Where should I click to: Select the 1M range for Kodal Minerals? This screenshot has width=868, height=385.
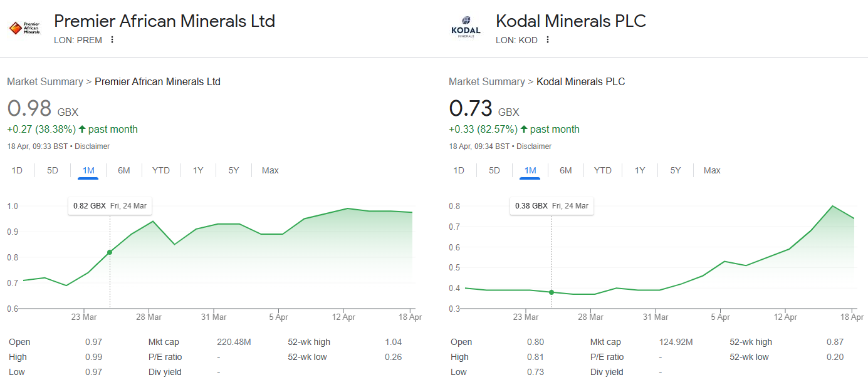[x=530, y=170]
